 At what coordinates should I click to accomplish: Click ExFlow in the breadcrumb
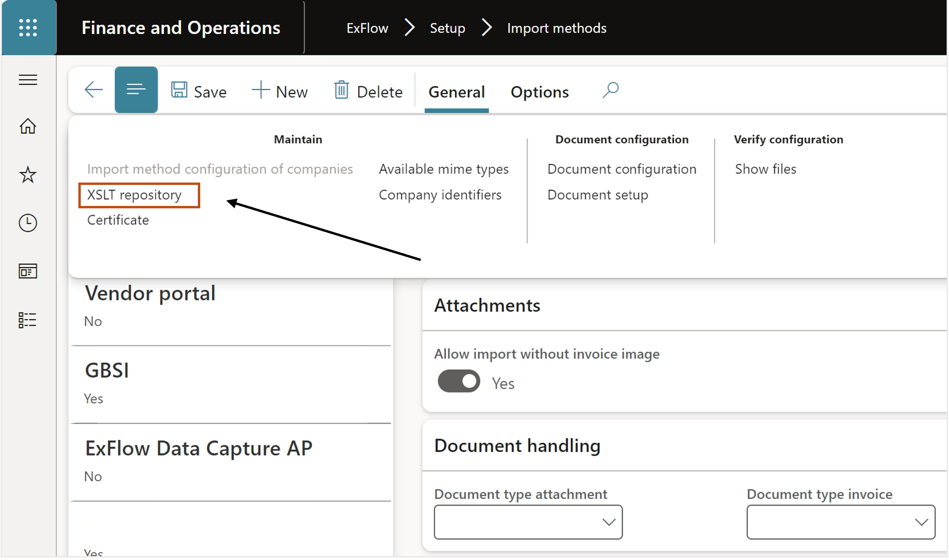click(367, 28)
